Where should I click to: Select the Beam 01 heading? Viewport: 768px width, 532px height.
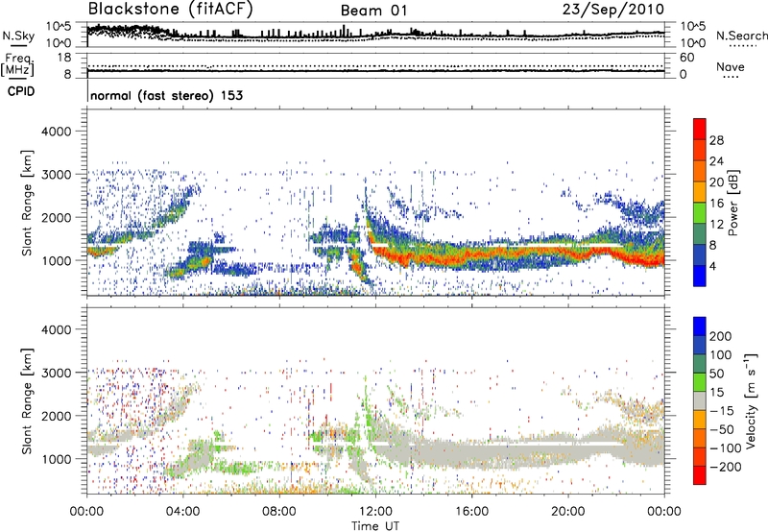[x=373, y=11]
